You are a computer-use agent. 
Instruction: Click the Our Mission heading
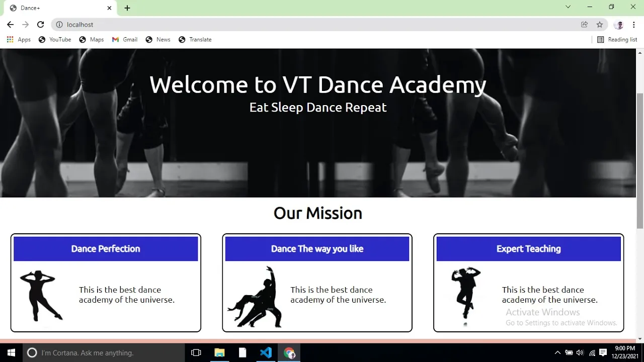click(318, 213)
